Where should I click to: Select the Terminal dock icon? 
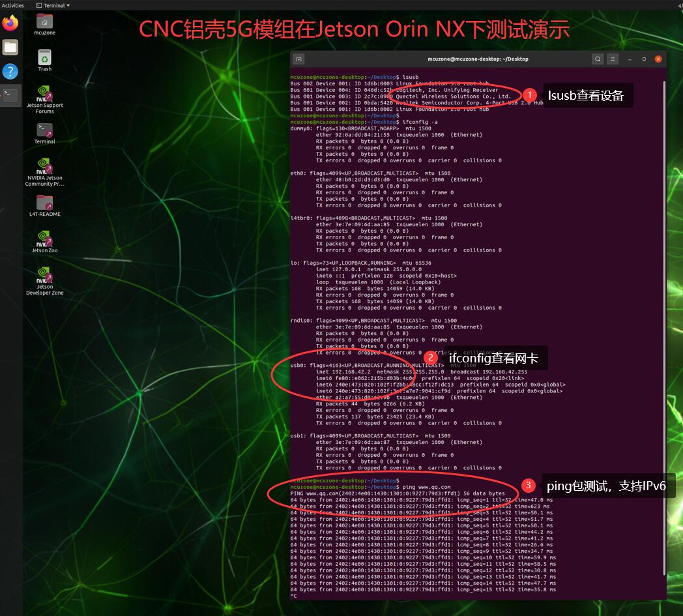[x=10, y=95]
